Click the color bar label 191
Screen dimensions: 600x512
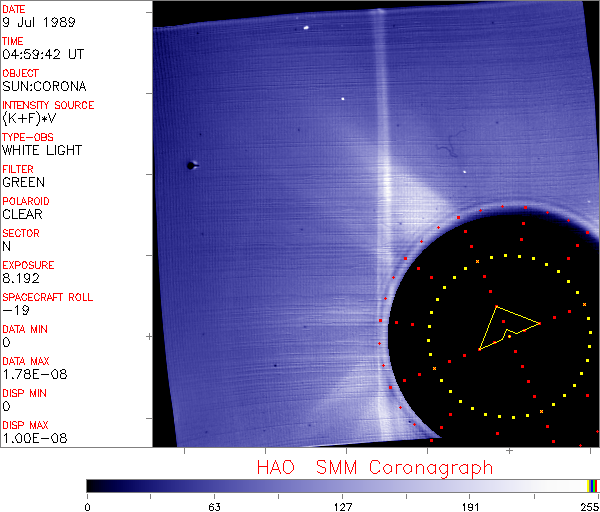pos(470,507)
